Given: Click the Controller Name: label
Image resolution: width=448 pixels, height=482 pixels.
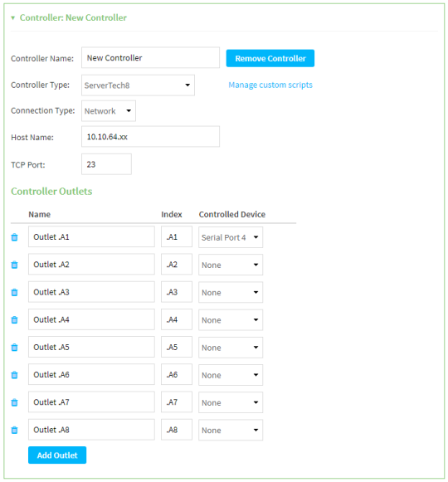Looking at the screenshot, I should coord(42,58).
